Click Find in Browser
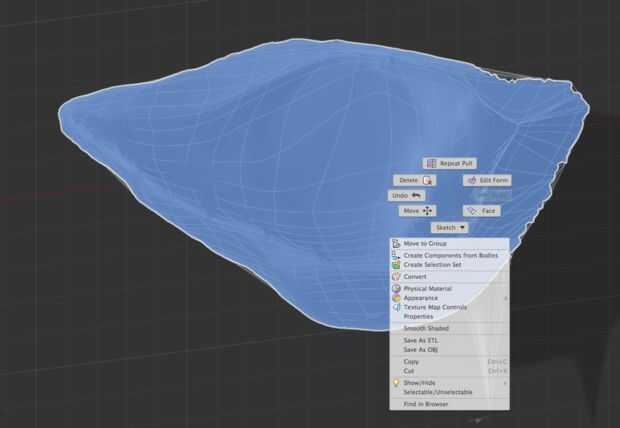 450,404
